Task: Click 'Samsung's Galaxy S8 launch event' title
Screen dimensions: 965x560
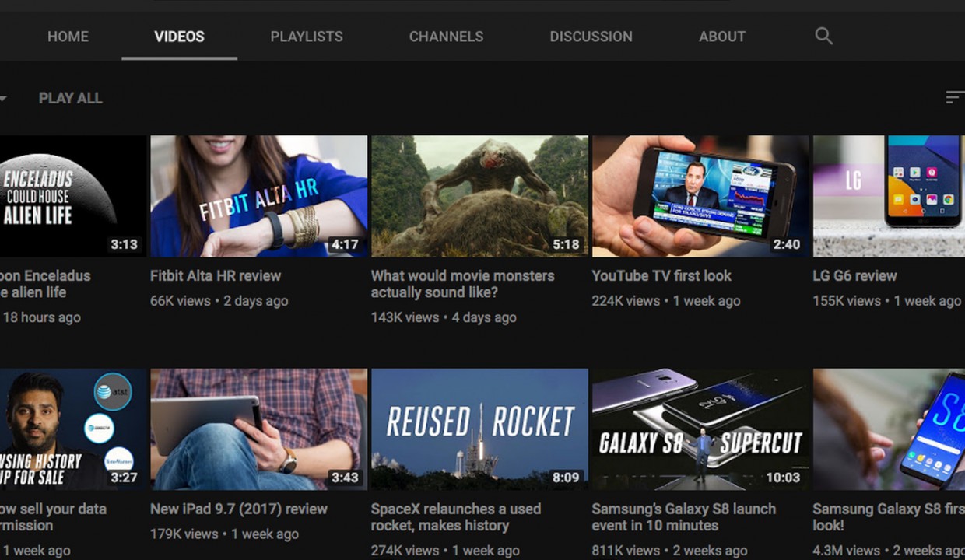Action: [x=684, y=517]
